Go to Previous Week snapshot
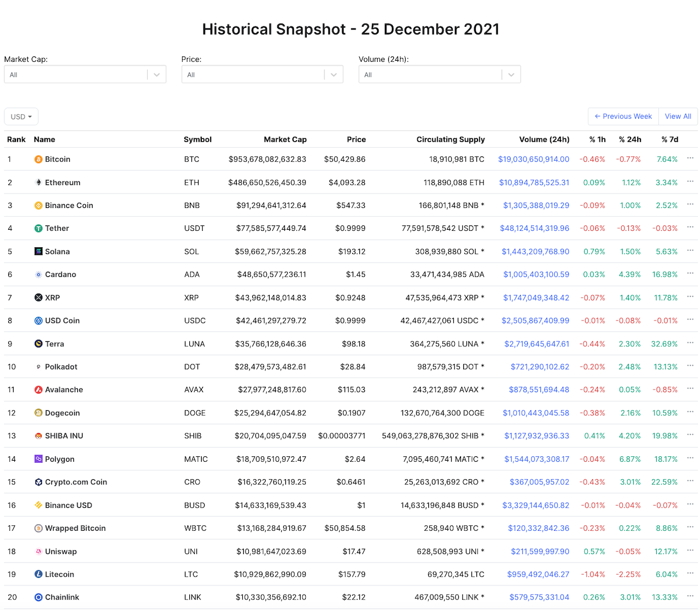The height and width of the screenshot is (610, 700). (623, 117)
